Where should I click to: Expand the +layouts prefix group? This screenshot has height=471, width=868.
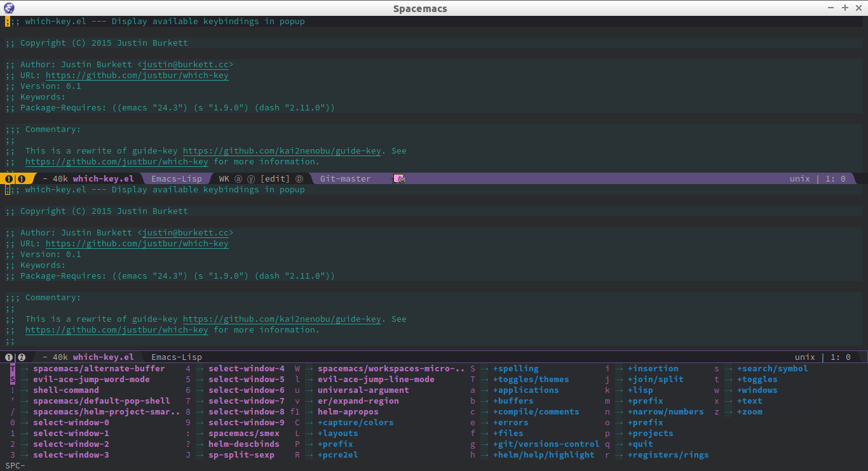pyautogui.click(x=337, y=434)
